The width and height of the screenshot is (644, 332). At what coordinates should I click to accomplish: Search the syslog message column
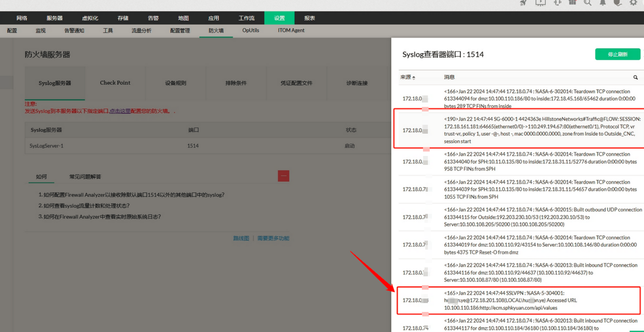tap(635, 77)
